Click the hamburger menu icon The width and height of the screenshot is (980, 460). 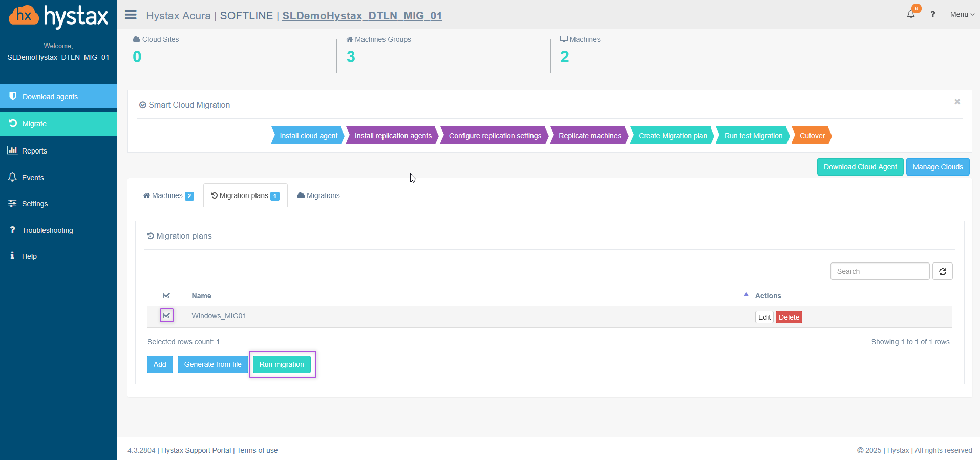[x=131, y=15]
